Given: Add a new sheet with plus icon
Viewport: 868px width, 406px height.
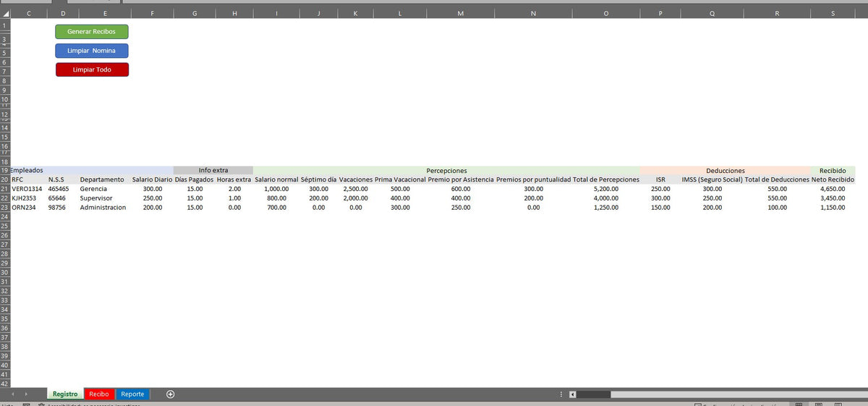Looking at the screenshot, I should pyautogui.click(x=171, y=394).
